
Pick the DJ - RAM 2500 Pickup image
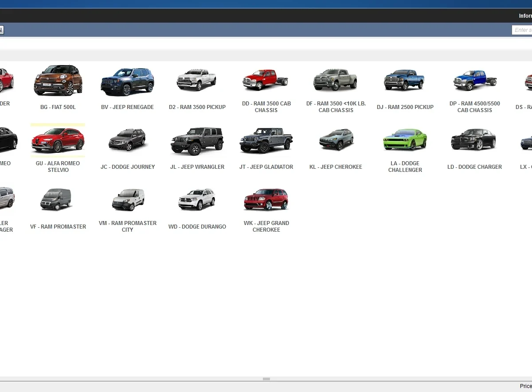(x=405, y=81)
